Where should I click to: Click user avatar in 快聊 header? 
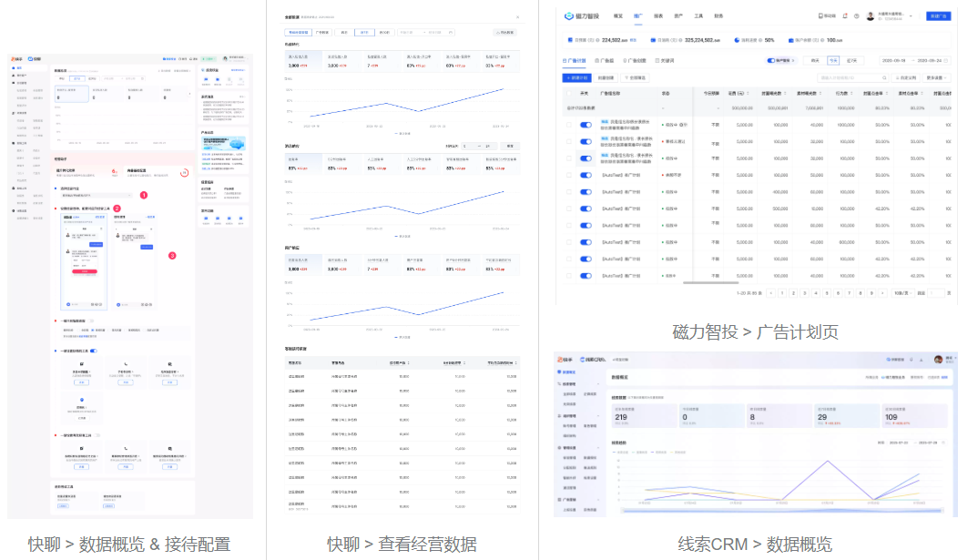pyautogui.click(x=225, y=58)
